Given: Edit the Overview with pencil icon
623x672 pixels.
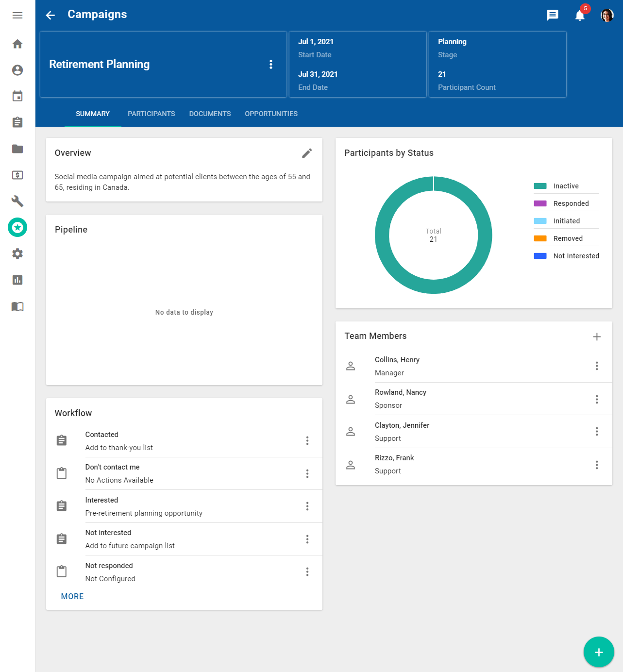Looking at the screenshot, I should [x=307, y=153].
